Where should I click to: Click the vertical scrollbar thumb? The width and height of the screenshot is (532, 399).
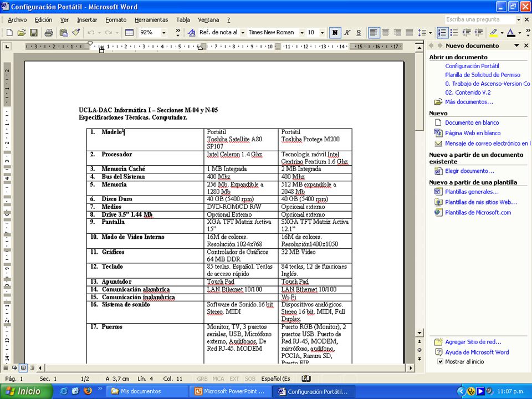[x=420, y=91]
